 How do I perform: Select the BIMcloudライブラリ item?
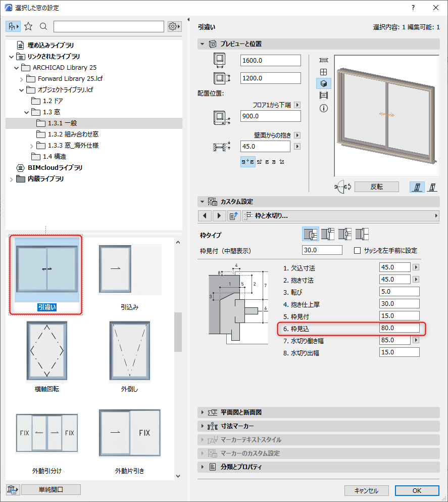pyautogui.click(x=49, y=167)
